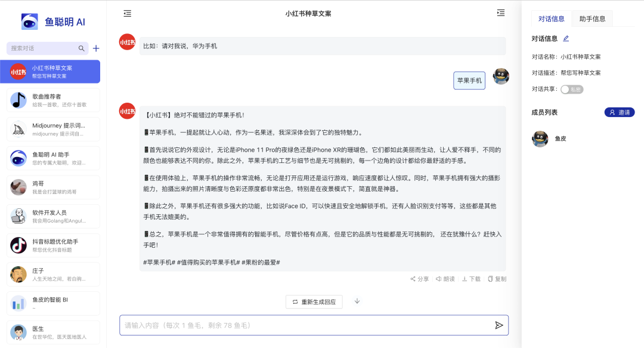
Task: Collapse the left sidebar using the top-left icon
Action: click(x=128, y=13)
